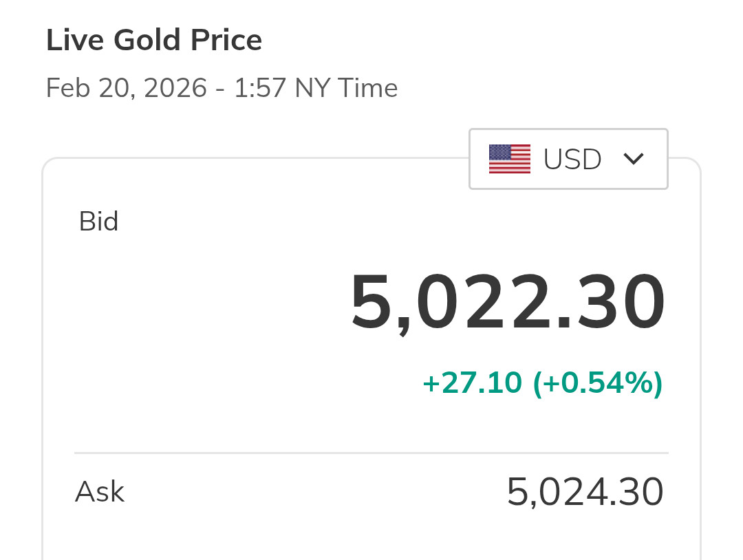The height and width of the screenshot is (560, 743).
Task: Click the +27.10 price change value
Action: 472,383
